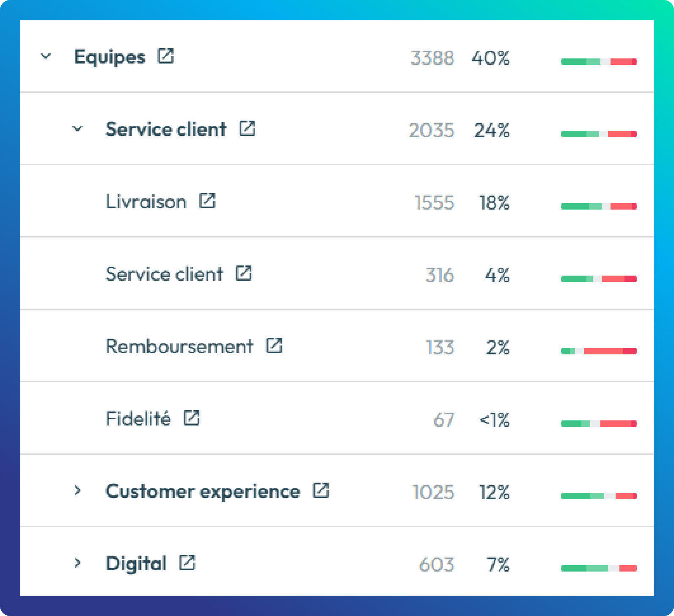Open external link icon beside 316-count Service client
Image resolution: width=674 pixels, height=616 pixels.
tap(244, 273)
